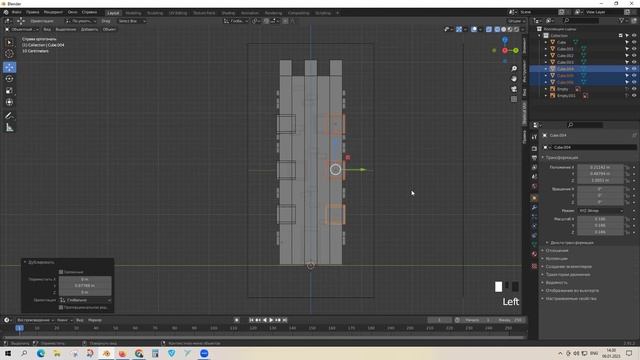The width and height of the screenshot is (640, 360).
Task: Jump to the timeline start frame
Action: pos(251,320)
